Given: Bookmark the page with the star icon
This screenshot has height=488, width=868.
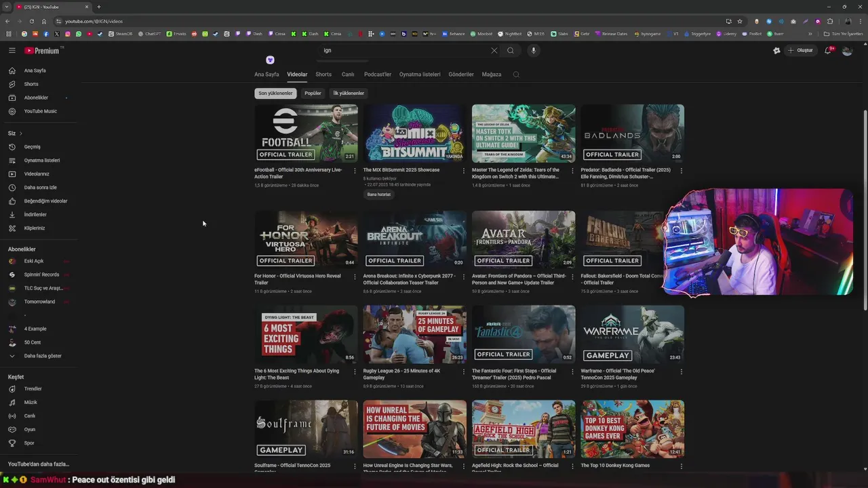Looking at the screenshot, I should [x=740, y=21].
